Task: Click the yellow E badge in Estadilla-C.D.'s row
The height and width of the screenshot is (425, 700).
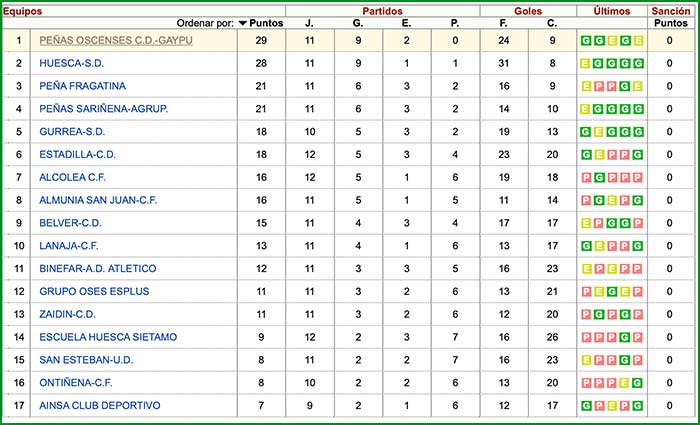Action: coord(599,154)
